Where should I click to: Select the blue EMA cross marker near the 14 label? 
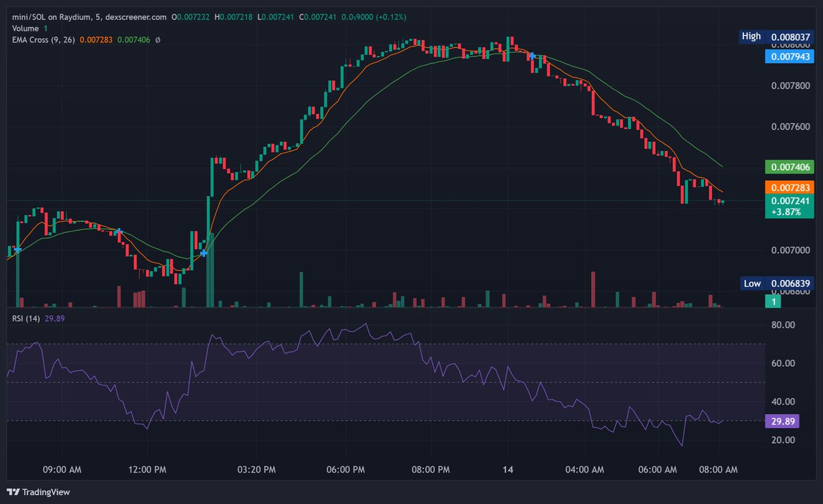531,55
